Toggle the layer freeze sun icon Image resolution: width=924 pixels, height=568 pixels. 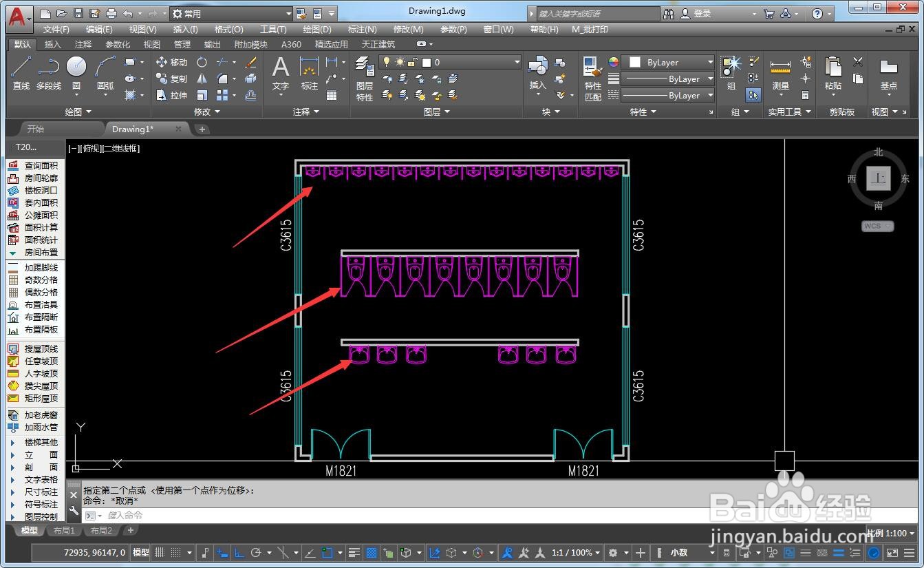tap(400, 62)
